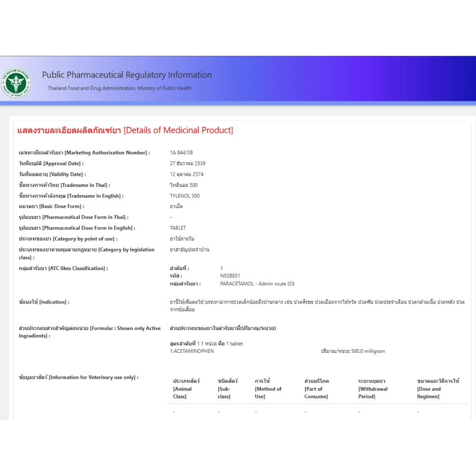Image resolution: width=476 pixels, height=476 pixels.
Task: Click the 'Dose and Regimen' column header
Action: pyautogui.click(x=438, y=389)
